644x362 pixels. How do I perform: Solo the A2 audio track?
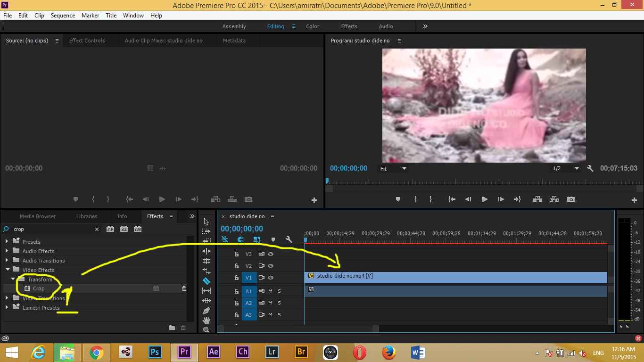click(x=279, y=303)
